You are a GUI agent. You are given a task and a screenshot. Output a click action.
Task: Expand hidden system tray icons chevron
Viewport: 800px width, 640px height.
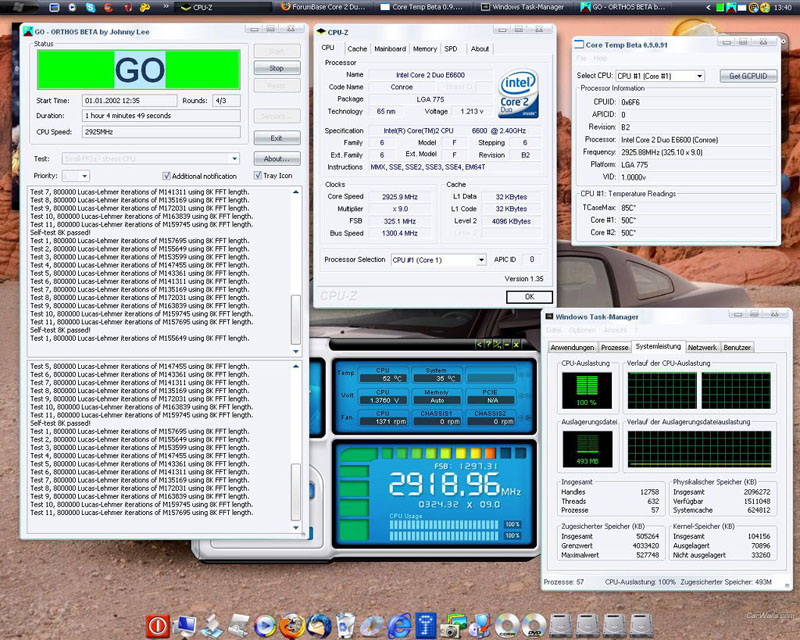click(x=708, y=7)
